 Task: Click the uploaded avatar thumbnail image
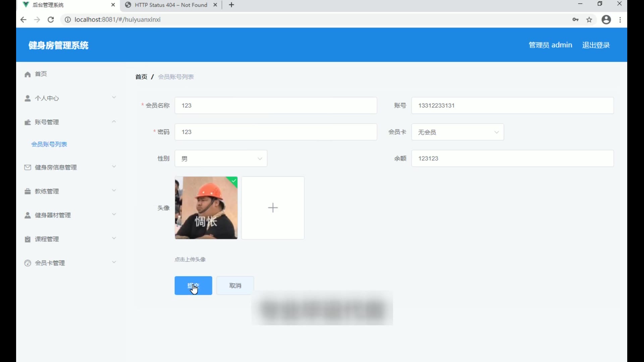(206, 208)
